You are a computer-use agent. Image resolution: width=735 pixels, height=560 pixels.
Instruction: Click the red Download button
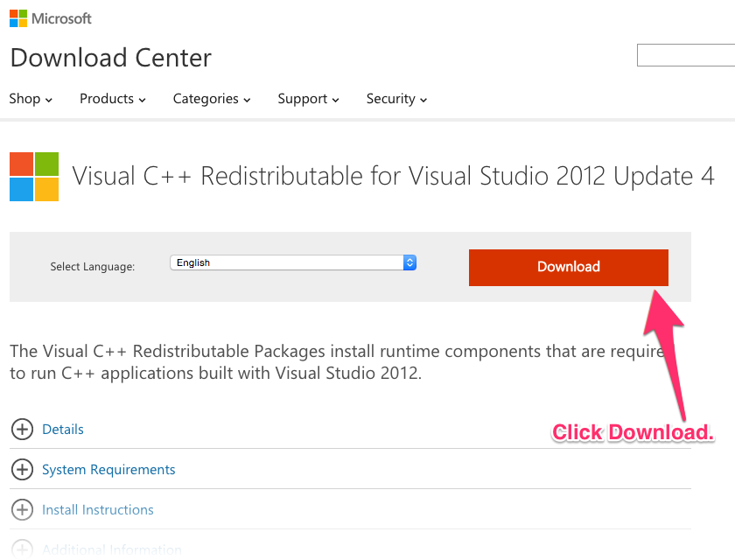569,267
